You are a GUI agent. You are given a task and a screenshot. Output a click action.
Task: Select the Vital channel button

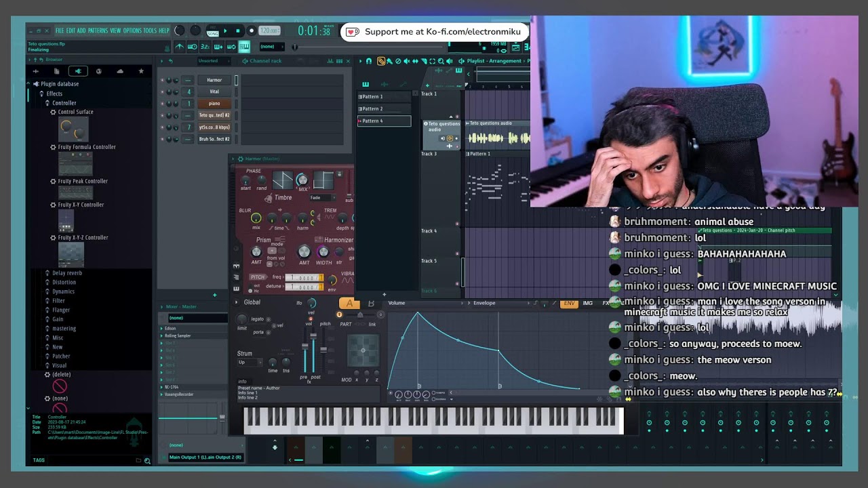click(x=214, y=91)
